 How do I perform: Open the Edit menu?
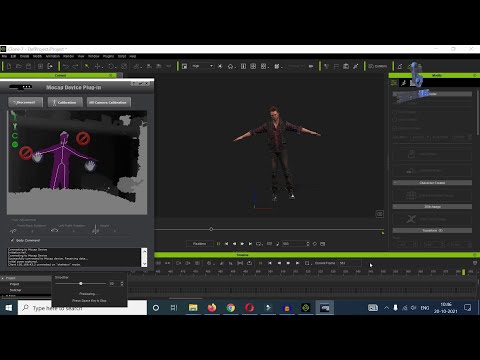13,56
